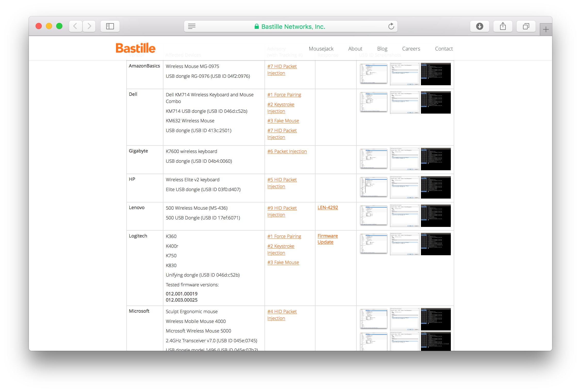The height and width of the screenshot is (392, 581).
Task: Open AmazonBasics black terminal screenshot thumbnail
Action: point(436,74)
